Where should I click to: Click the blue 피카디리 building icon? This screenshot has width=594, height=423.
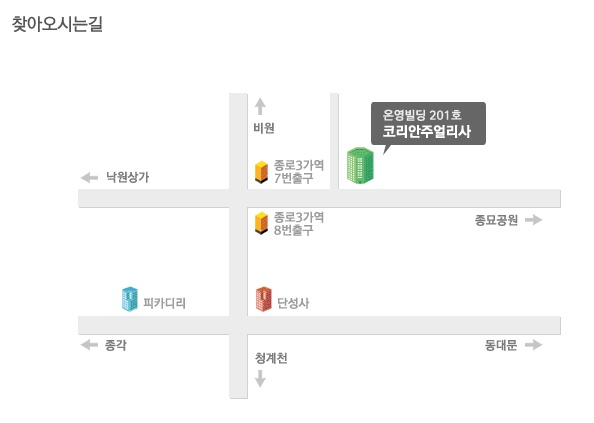coord(130,299)
